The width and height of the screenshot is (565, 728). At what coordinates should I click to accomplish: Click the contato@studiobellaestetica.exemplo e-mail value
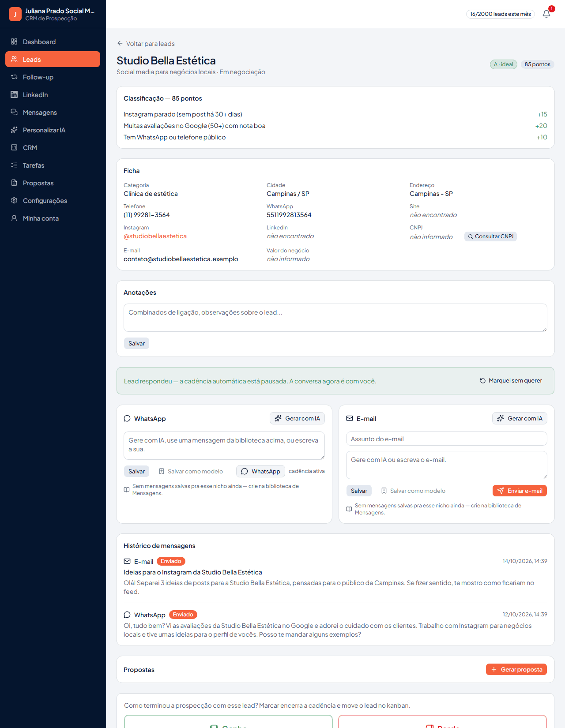click(181, 259)
